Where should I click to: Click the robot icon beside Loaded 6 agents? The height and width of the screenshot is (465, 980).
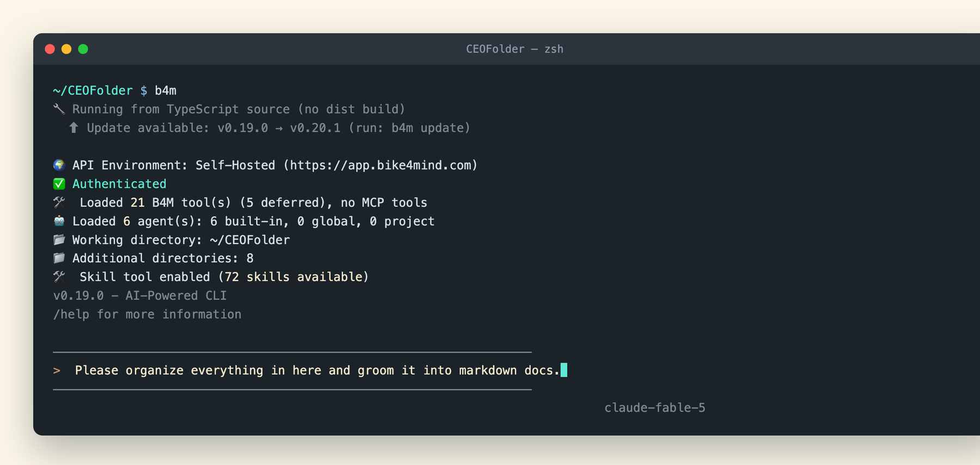[x=59, y=221]
